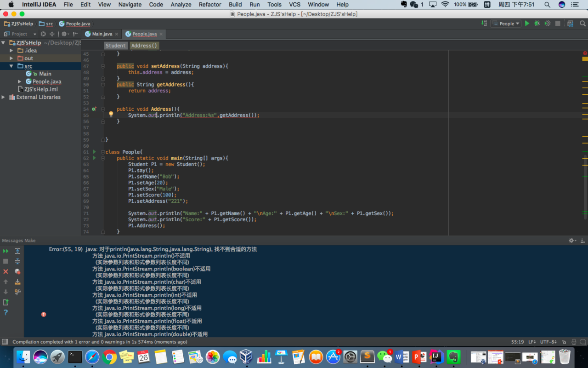Run with coverage from the toolbar

pos(547,23)
